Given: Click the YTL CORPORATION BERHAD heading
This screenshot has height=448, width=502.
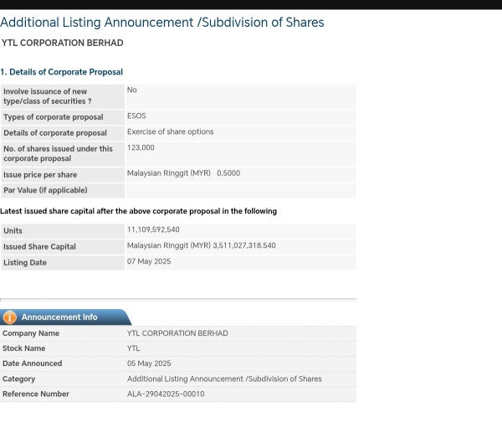Looking at the screenshot, I should [x=63, y=43].
